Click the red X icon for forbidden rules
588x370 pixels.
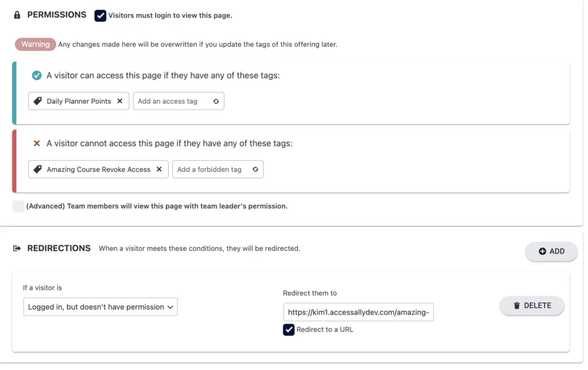click(x=35, y=144)
